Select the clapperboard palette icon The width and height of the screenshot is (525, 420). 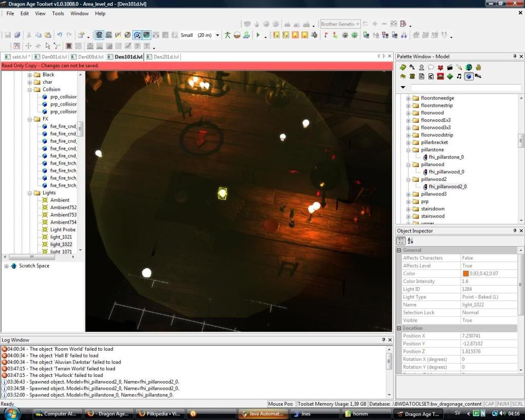(450, 67)
